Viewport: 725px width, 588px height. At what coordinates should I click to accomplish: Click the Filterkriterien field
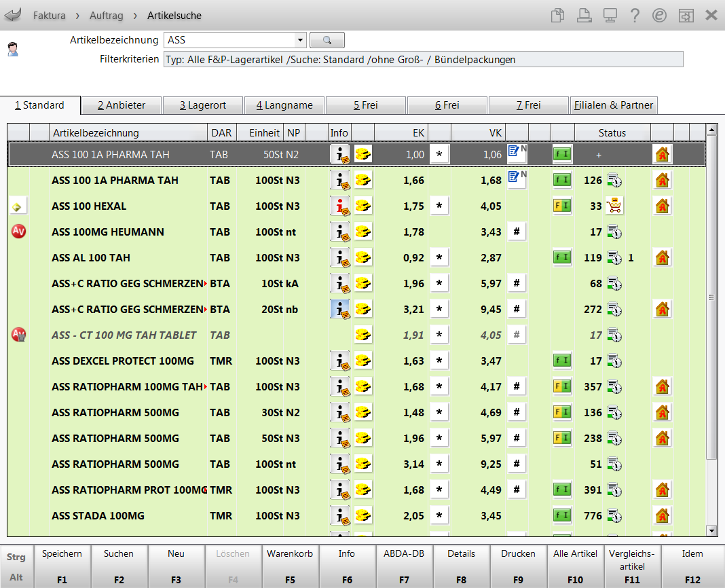click(423, 60)
